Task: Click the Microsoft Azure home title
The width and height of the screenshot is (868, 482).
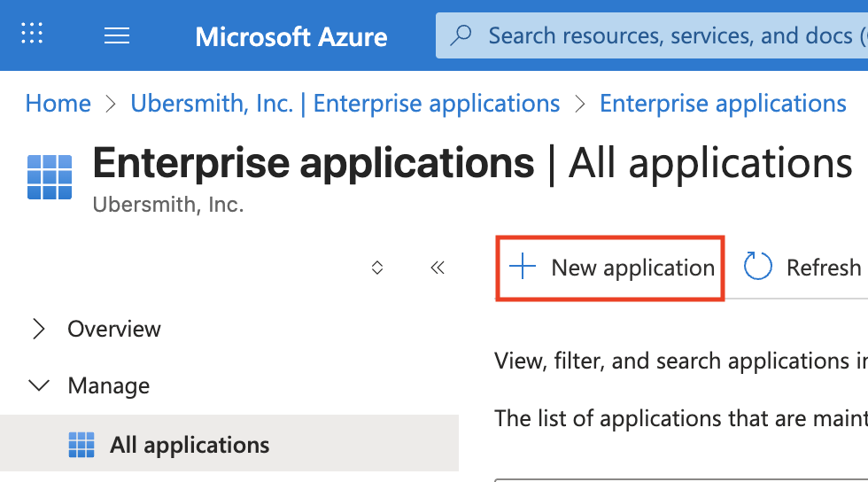Action: tap(291, 36)
